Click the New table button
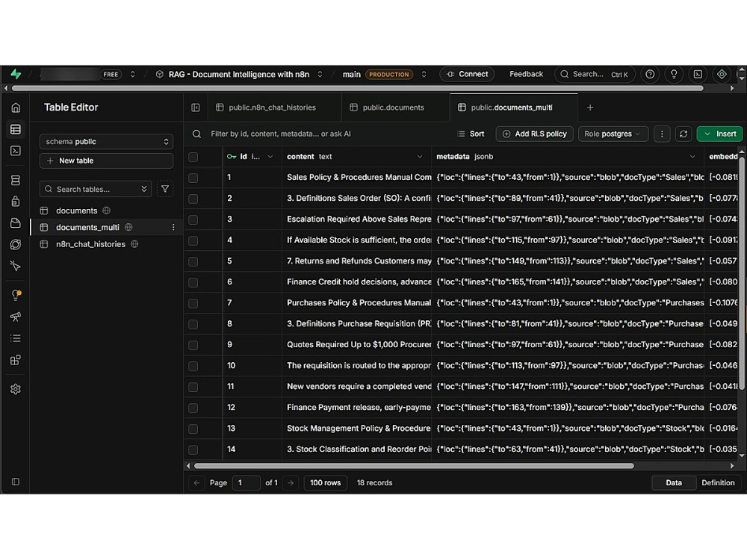Image resolution: width=747 pixels, height=560 pixels. pyautogui.click(x=106, y=161)
